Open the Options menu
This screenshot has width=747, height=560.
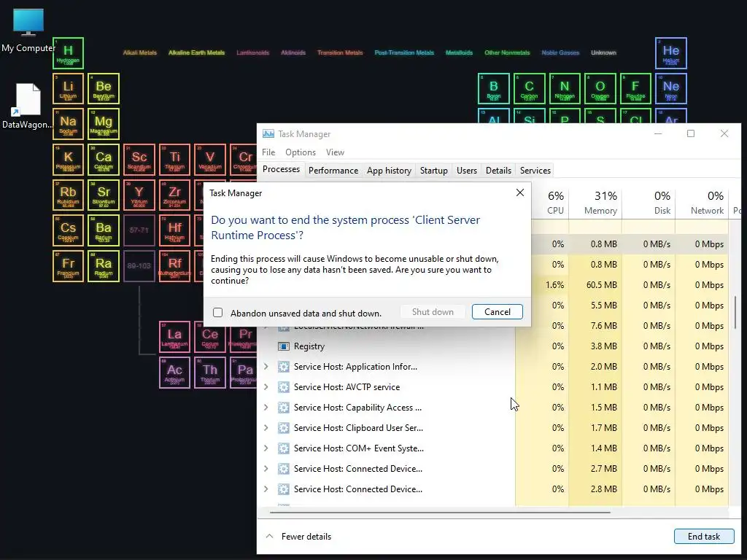tap(300, 152)
